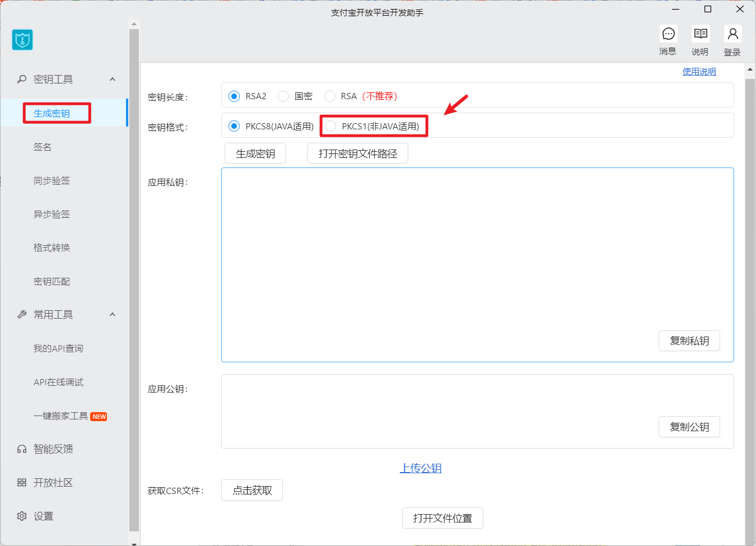Choose PKCS1(非JAVA适用) key format
The image size is (756, 546).
pos(330,126)
